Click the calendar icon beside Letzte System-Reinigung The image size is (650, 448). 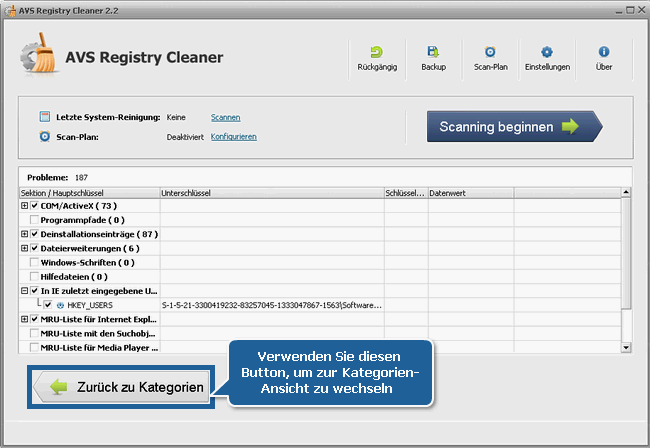point(44,117)
